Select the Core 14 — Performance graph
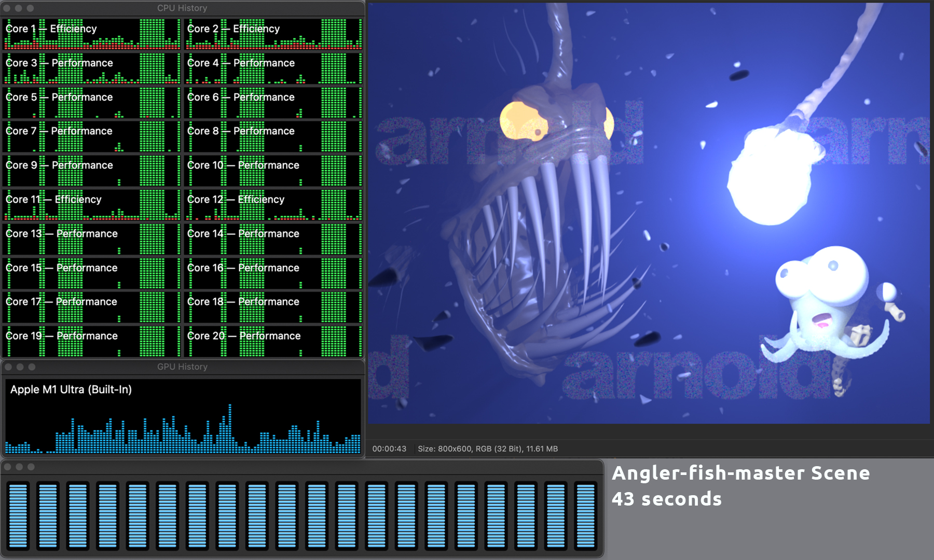This screenshot has width=934, height=560. click(273, 239)
